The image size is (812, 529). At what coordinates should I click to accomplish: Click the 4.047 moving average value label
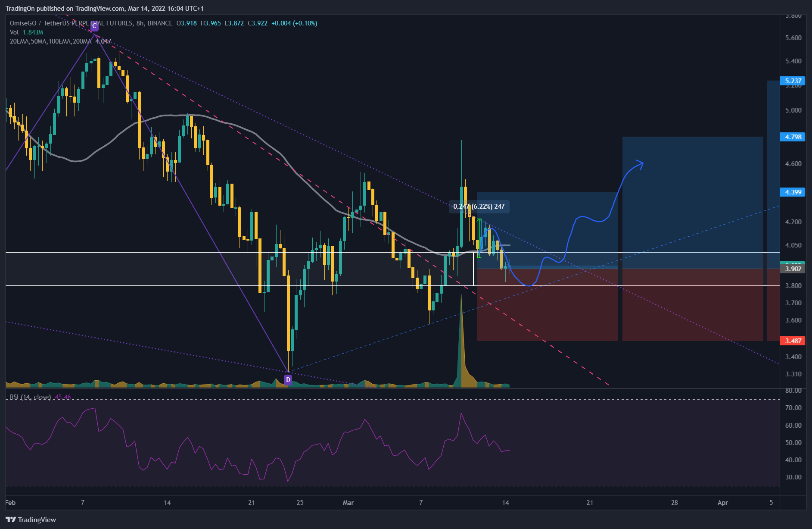tap(103, 41)
